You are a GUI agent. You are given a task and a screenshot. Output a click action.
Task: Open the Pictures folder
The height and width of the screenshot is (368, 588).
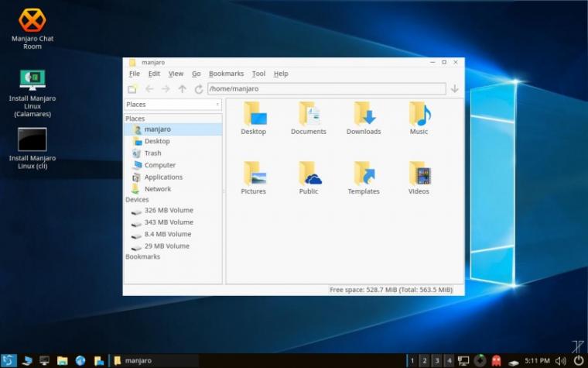pos(254,178)
